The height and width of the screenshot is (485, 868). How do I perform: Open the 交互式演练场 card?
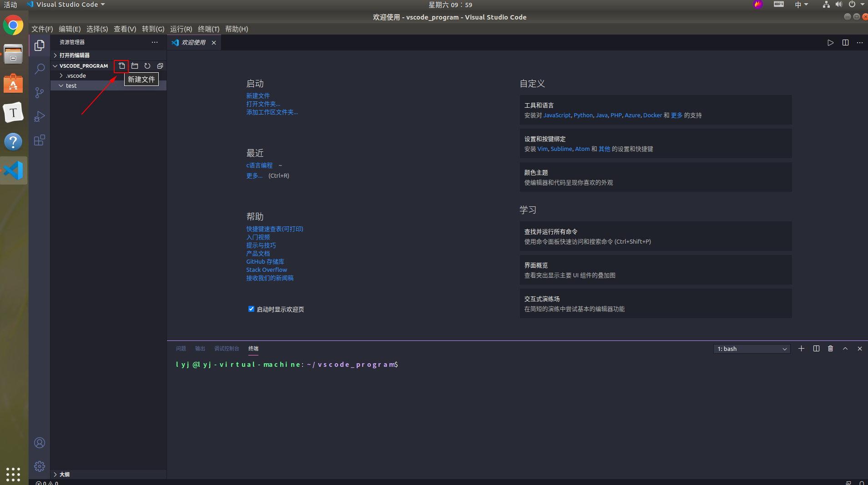656,304
